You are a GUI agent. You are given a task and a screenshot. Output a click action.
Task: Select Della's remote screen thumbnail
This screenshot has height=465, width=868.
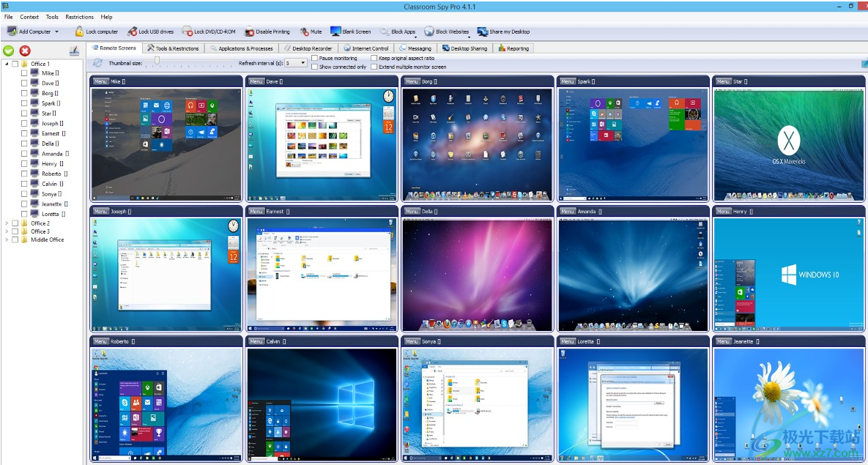(x=477, y=275)
